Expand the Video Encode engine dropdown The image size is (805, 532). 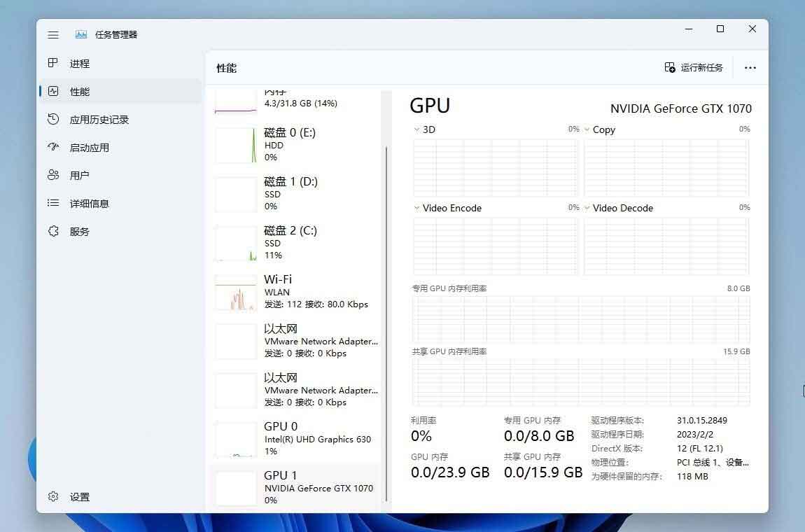pos(417,208)
